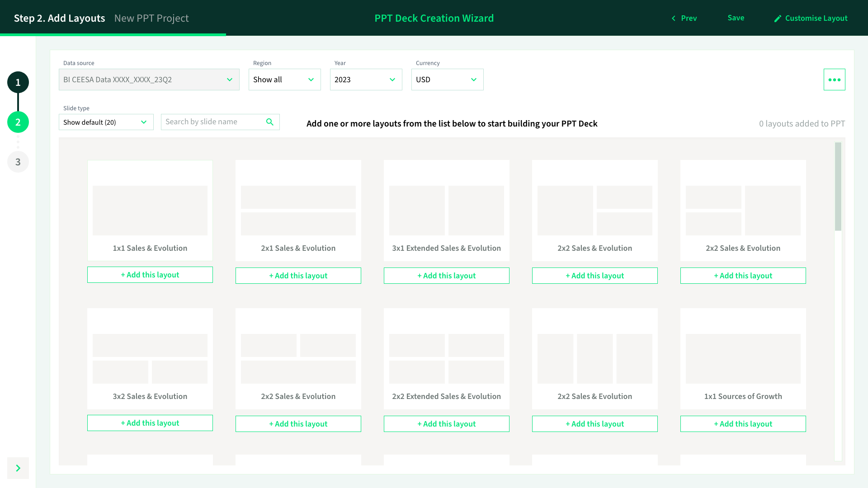Screen dimensions: 868x488
Task: Click Save in the header
Action: click(736, 18)
